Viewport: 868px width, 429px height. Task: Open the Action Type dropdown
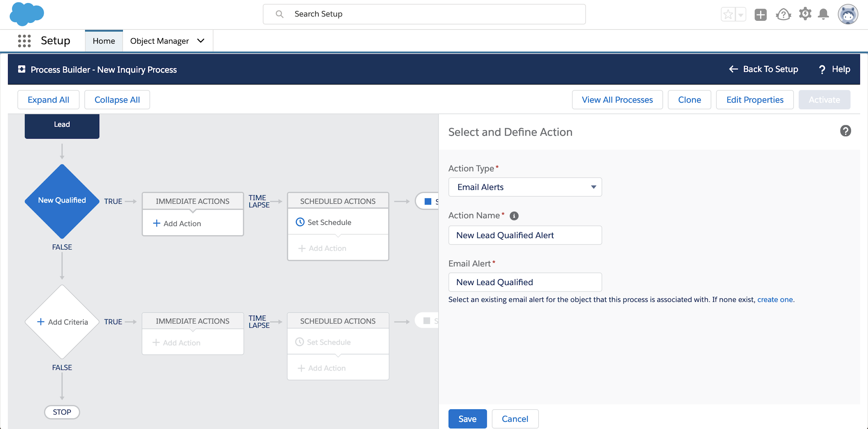click(525, 187)
